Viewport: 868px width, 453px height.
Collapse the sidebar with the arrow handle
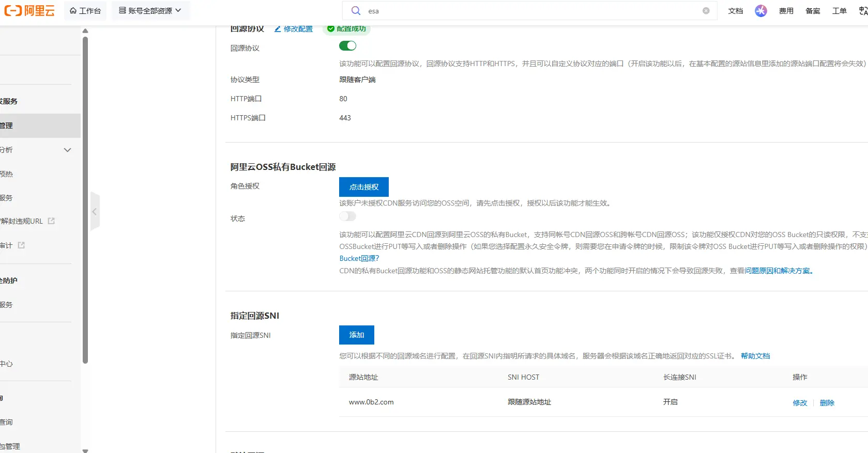coord(95,211)
